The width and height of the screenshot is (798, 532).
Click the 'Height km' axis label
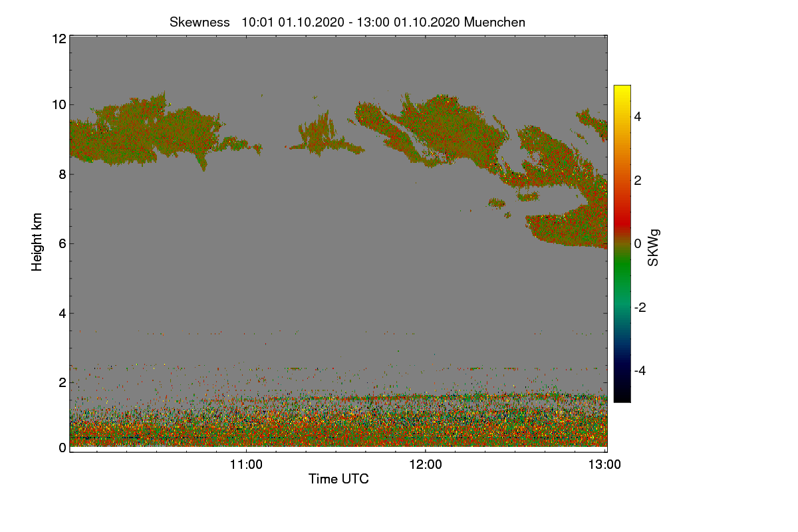[37, 241]
